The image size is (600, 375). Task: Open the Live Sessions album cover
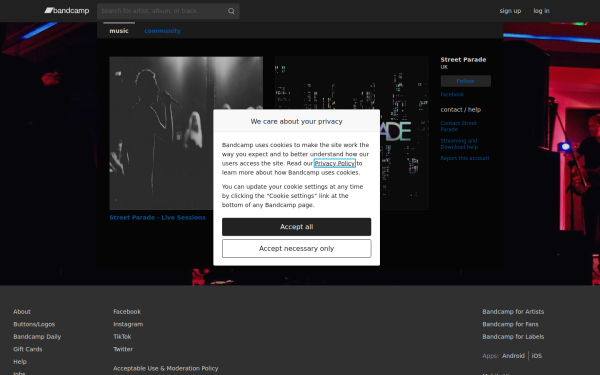[186, 133]
